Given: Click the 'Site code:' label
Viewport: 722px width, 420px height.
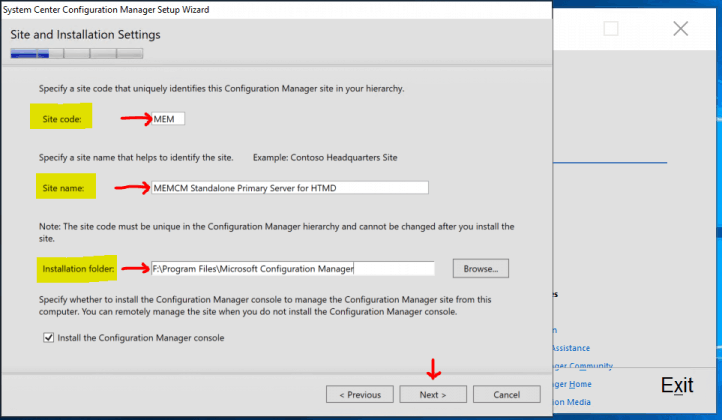Looking at the screenshot, I should (x=62, y=119).
